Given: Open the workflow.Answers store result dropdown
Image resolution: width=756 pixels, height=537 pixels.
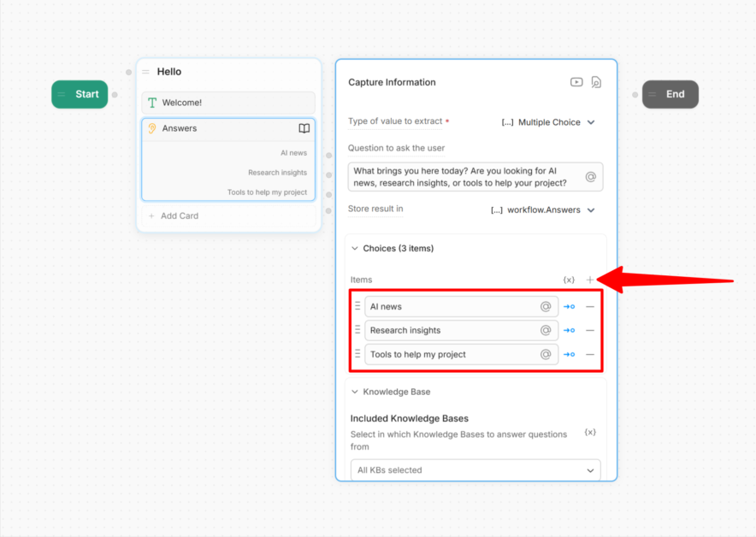Looking at the screenshot, I should (543, 210).
